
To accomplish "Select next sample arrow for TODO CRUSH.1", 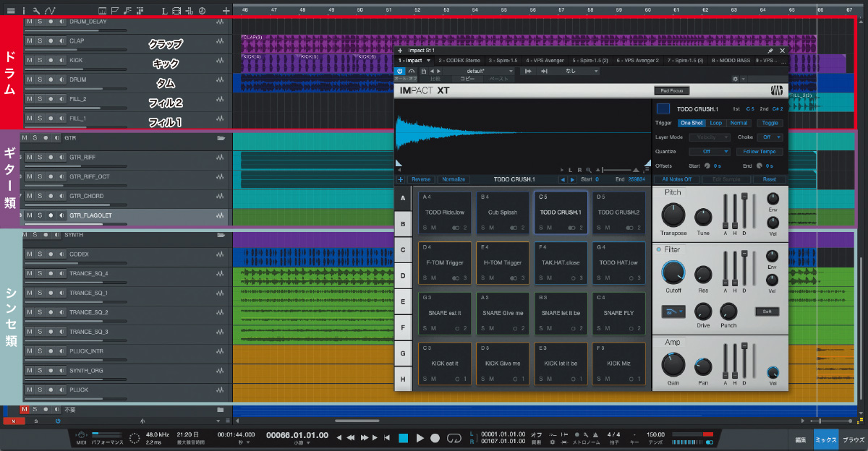I will coord(572,179).
